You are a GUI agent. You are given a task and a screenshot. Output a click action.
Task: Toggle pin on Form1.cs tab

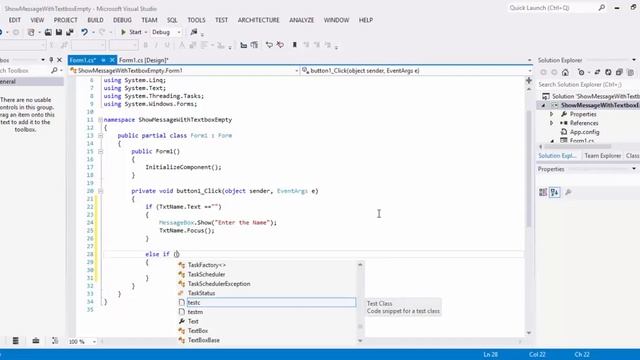pyautogui.click(x=103, y=60)
